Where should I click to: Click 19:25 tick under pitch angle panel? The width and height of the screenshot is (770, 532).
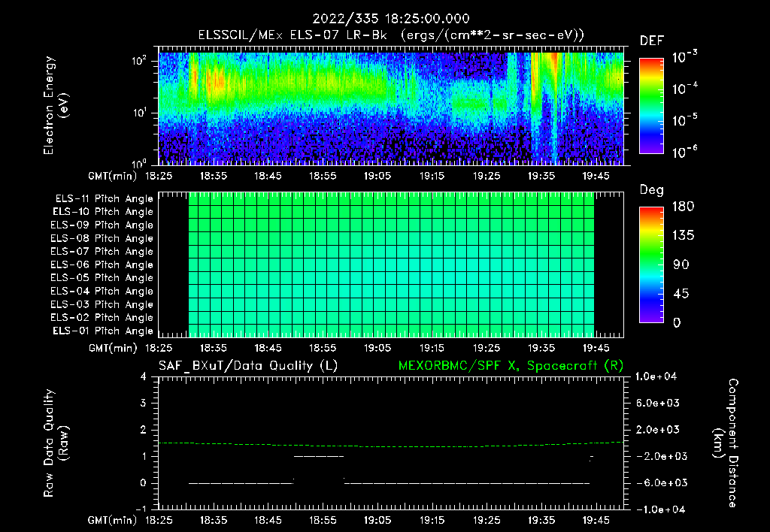point(487,348)
